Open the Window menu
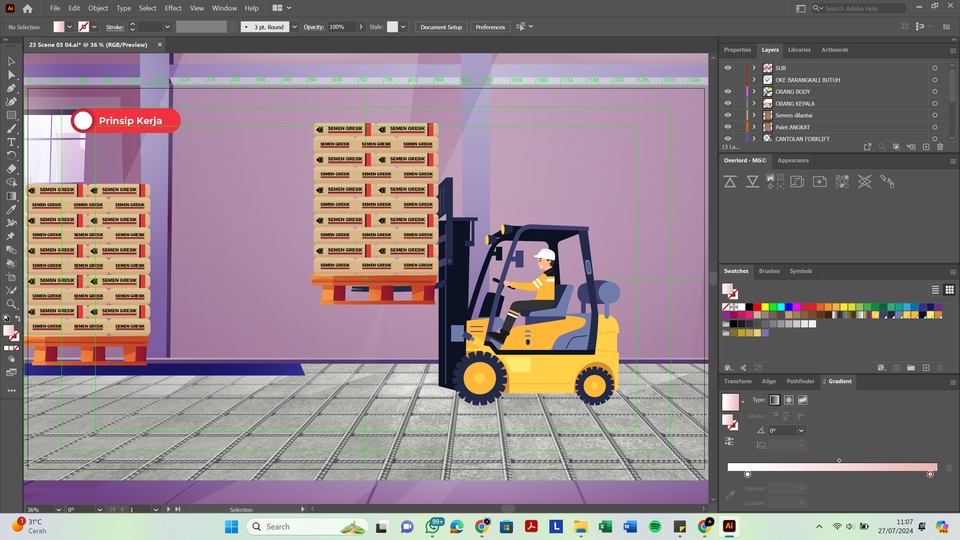 coord(224,8)
